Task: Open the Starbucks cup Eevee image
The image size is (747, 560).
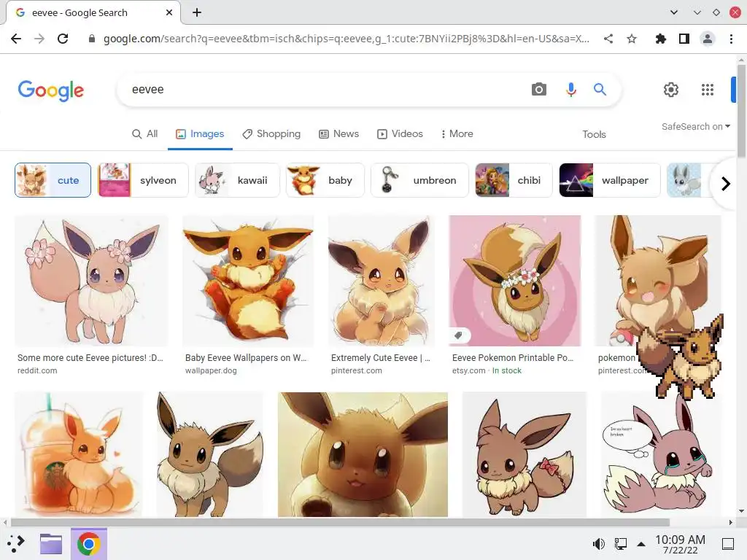Action: pos(79,454)
